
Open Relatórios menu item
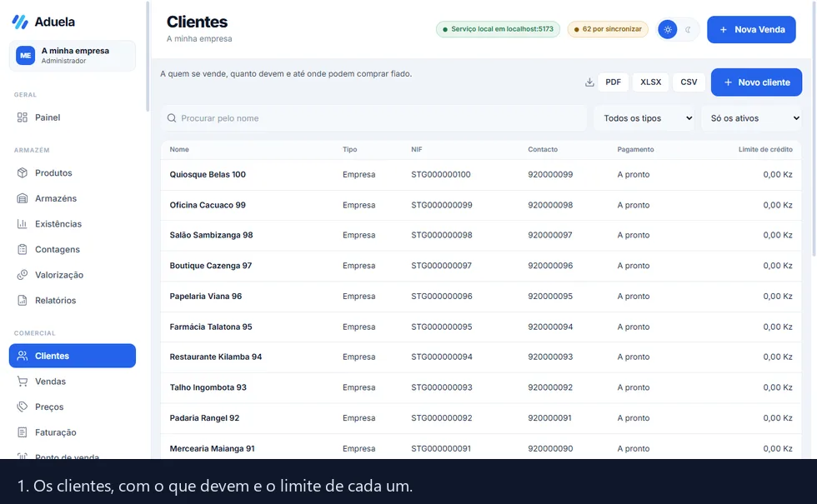pyautogui.click(x=73, y=301)
